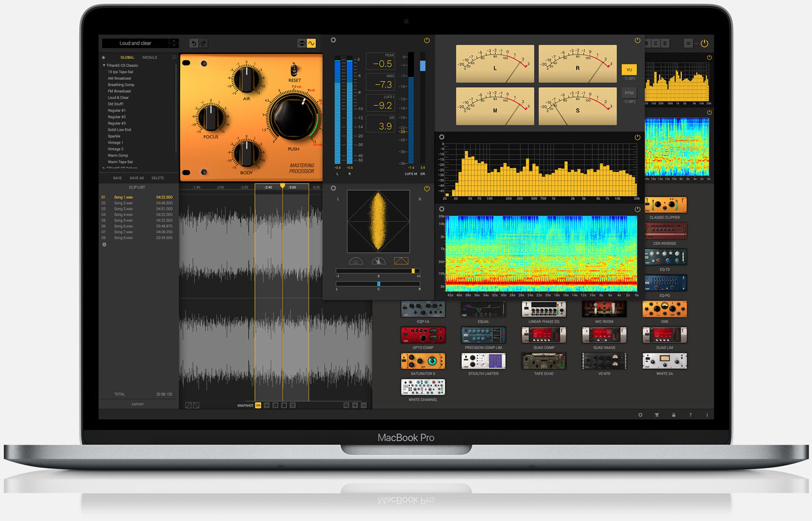The width and height of the screenshot is (812, 521).
Task: Select Vintage 1 preset
Action: pyautogui.click(x=116, y=143)
